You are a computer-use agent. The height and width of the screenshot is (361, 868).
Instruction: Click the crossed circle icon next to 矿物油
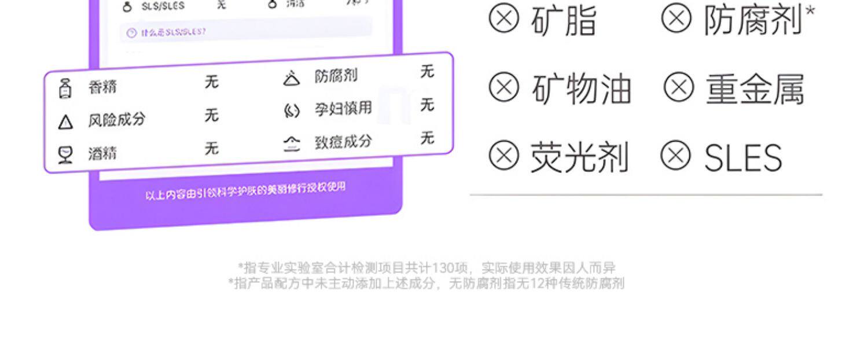click(504, 87)
